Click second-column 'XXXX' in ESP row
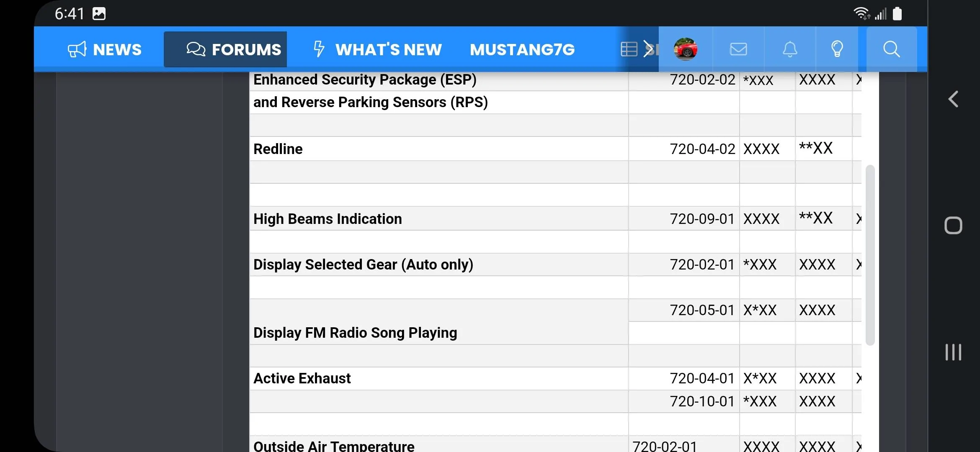Screen dimensions: 980x452 [x=817, y=80]
